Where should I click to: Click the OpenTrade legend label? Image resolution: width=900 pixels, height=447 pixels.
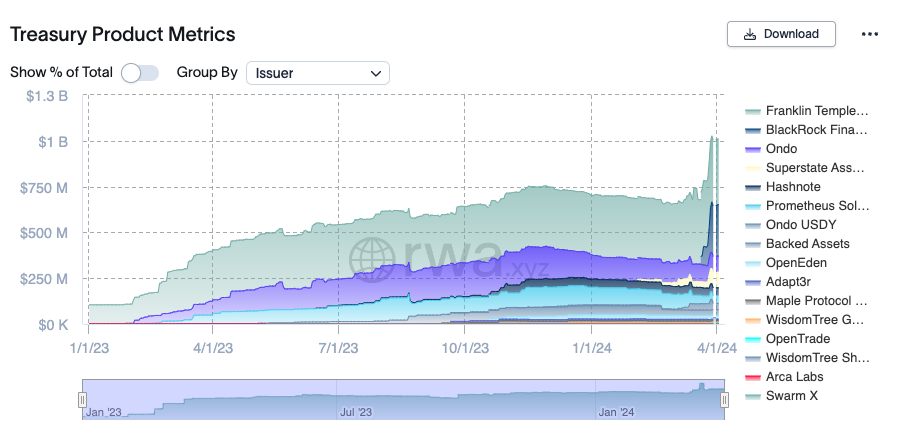coord(798,339)
